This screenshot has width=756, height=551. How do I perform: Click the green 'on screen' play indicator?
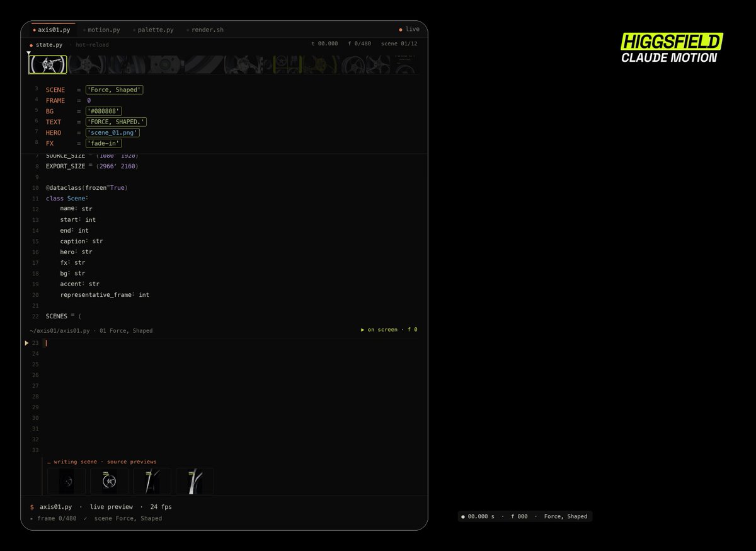click(x=389, y=330)
